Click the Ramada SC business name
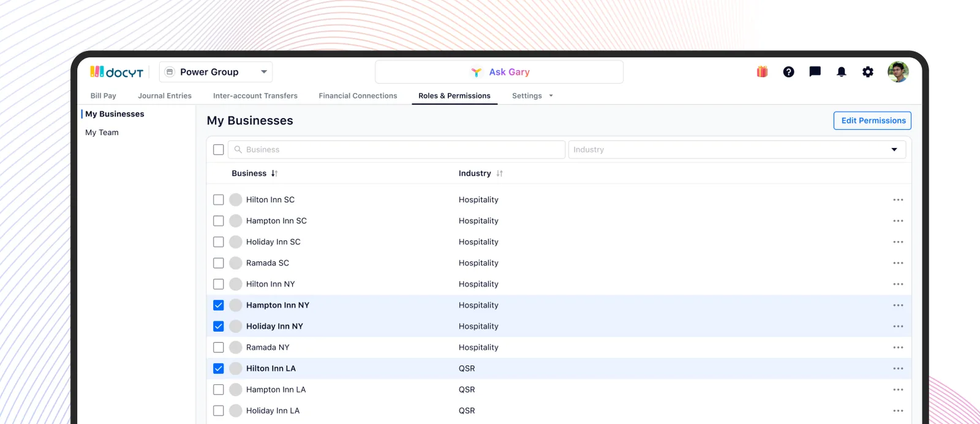This screenshot has width=980, height=424. click(x=268, y=263)
